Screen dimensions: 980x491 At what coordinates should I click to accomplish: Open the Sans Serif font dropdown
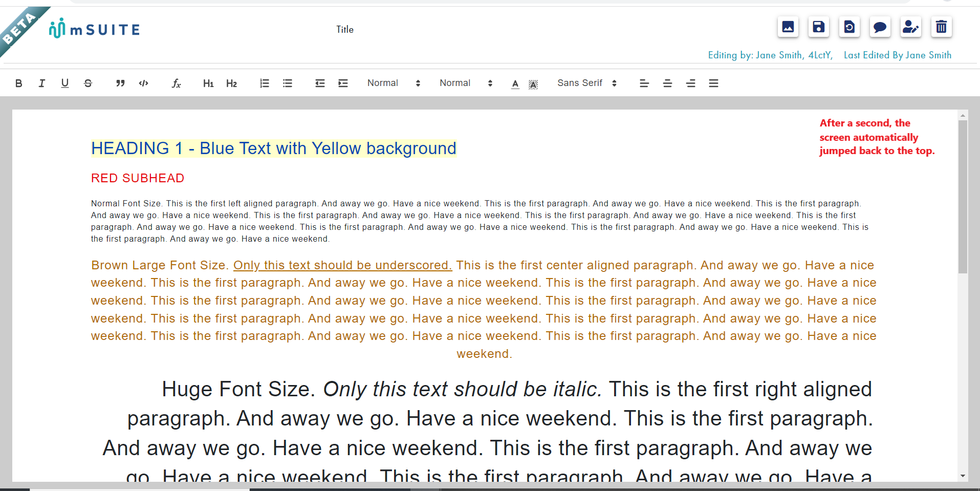point(586,83)
